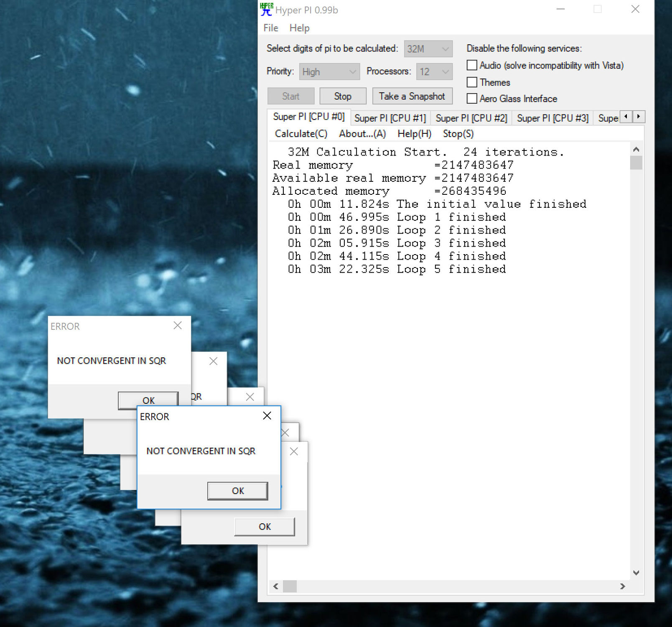The image size is (672, 627).
Task: Open the Help menu in the menu bar
Action: pos(299,28)
